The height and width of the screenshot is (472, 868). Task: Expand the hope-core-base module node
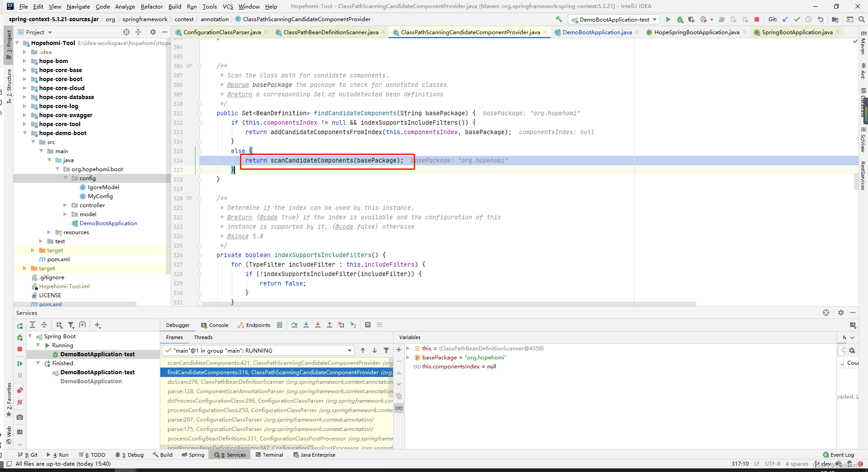25,70
